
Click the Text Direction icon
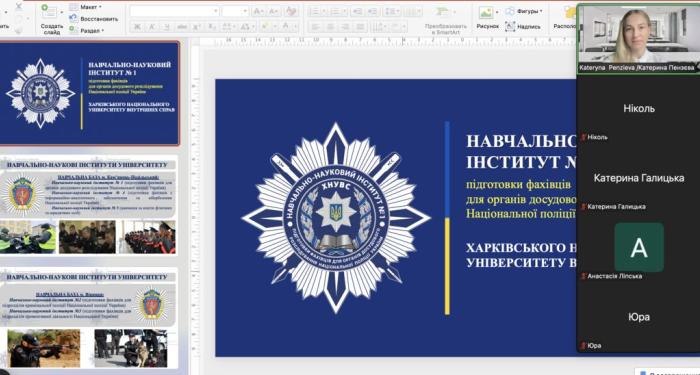click(380, 27)
